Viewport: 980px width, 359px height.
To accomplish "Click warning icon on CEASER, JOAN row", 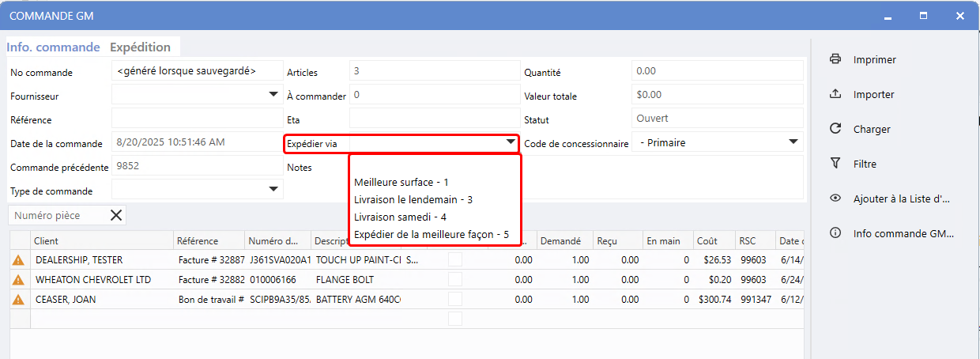I will 19,300.
